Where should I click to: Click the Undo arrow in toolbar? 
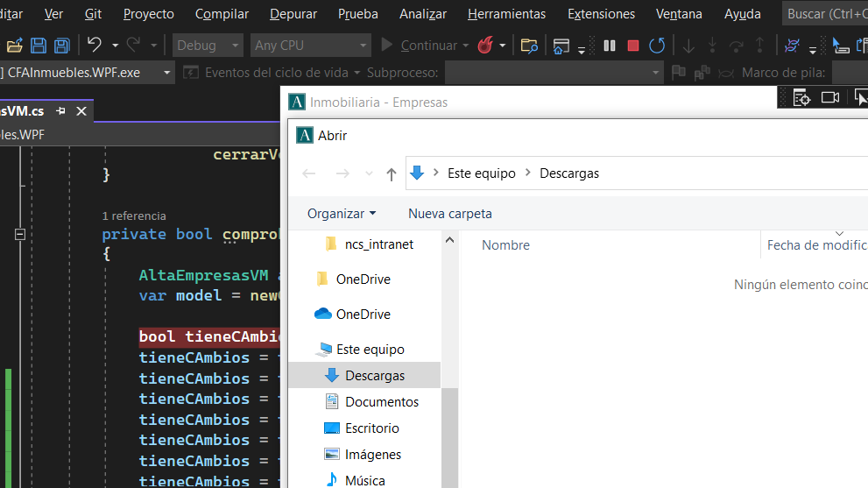coord(95,46)
